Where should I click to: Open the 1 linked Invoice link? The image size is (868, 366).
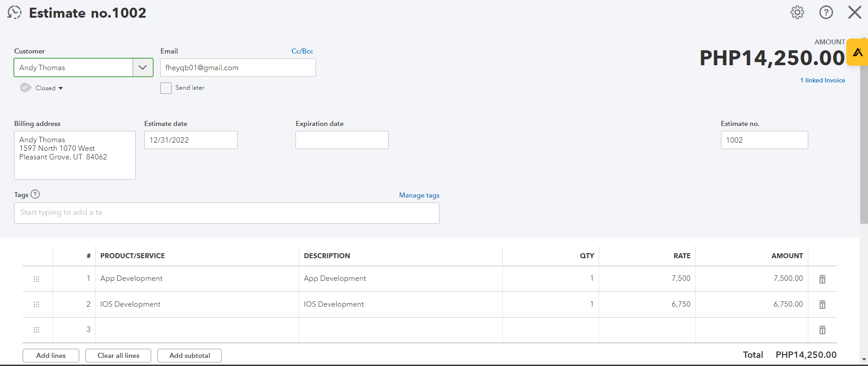point(822,80)
